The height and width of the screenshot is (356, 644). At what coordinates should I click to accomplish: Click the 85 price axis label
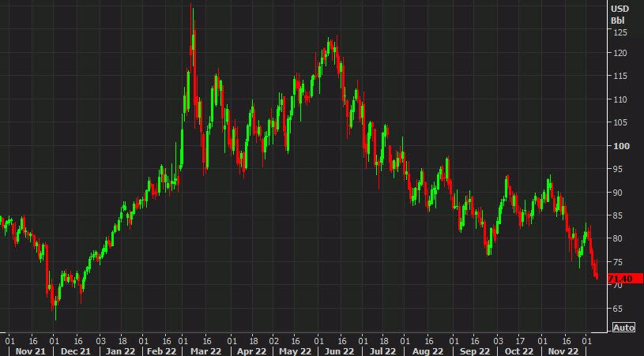(x=617, y=215)
